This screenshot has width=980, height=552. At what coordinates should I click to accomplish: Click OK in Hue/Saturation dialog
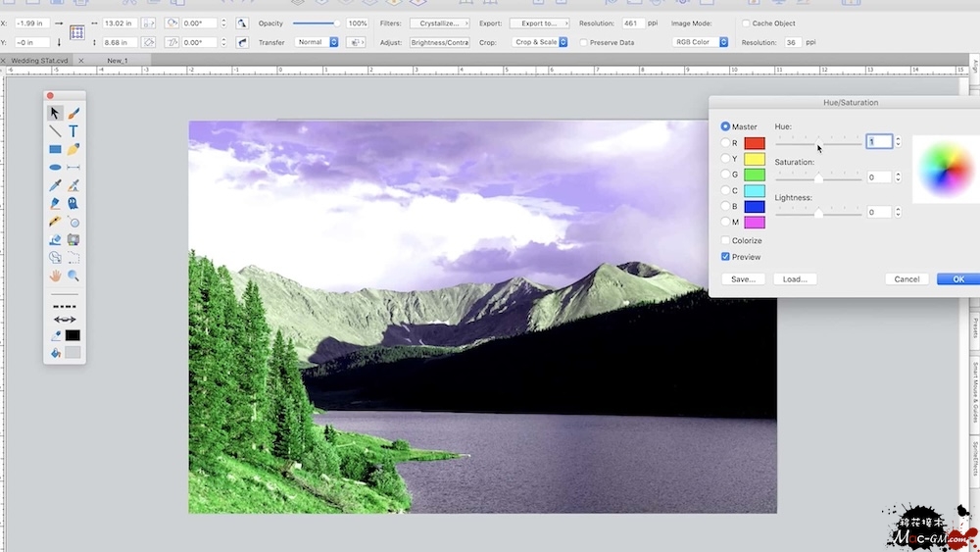pyautogui.click(x=957, y=279)
